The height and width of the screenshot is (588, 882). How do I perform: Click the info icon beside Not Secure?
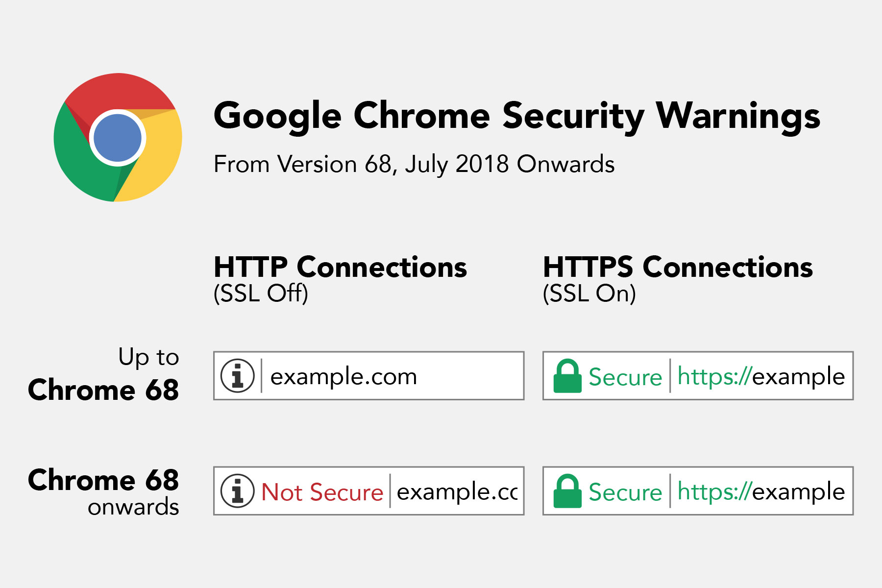click(x=238, y=491)
